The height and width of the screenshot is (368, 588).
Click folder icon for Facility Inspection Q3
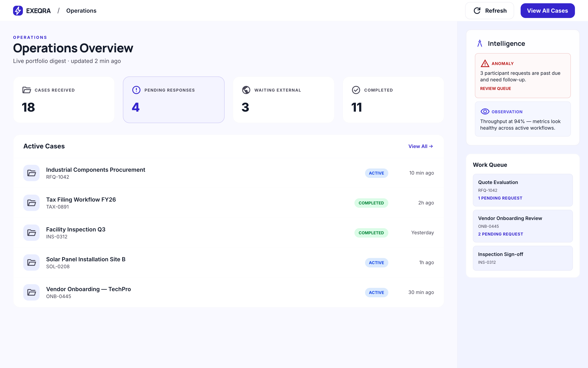32,233
